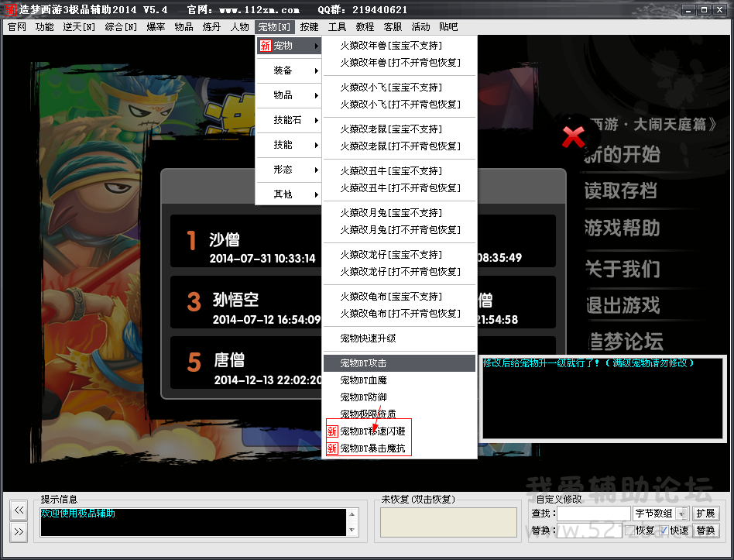The width and height of the screenshot is (734, 560).
Task: Click the >> expand arrow button
Action: pos(20,531)
